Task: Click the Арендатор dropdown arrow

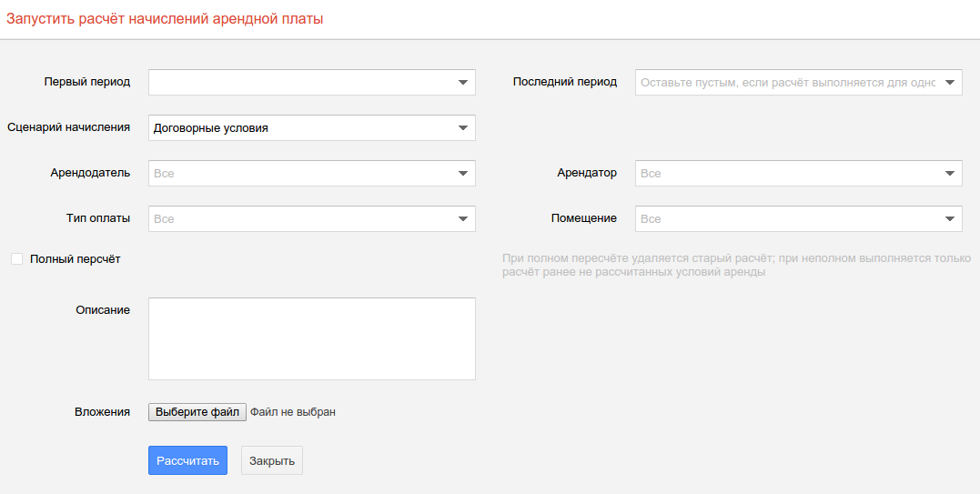Action: (x=949, y=174)
